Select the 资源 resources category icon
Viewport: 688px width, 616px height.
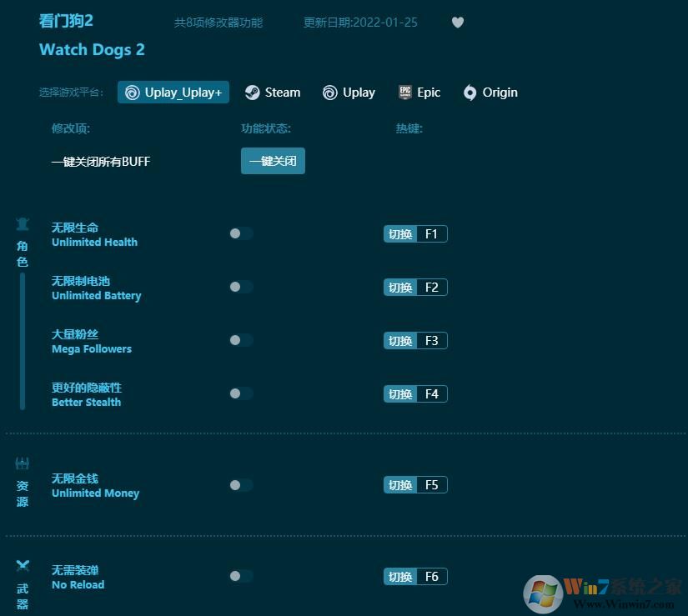22,463
